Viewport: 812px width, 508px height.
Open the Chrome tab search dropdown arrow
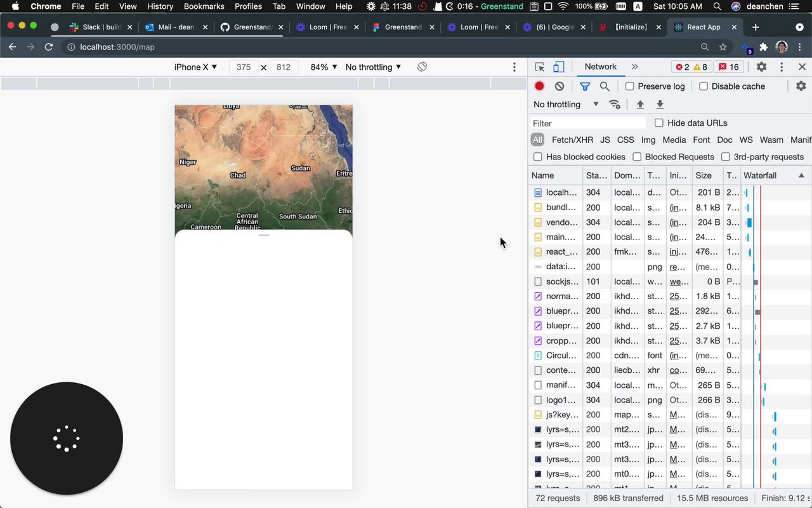click(x=799, y=27)
